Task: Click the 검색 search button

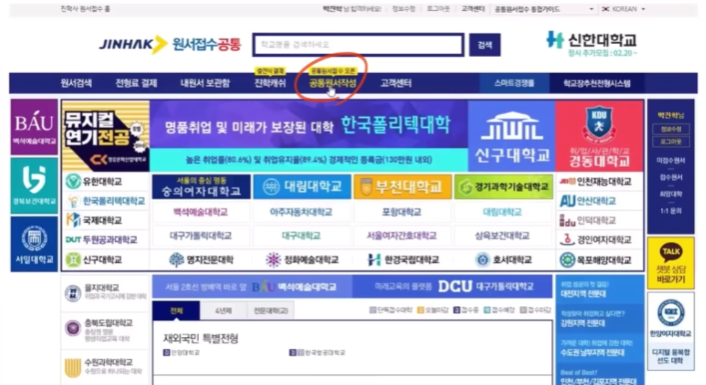Action: click(x=485, y=45)
